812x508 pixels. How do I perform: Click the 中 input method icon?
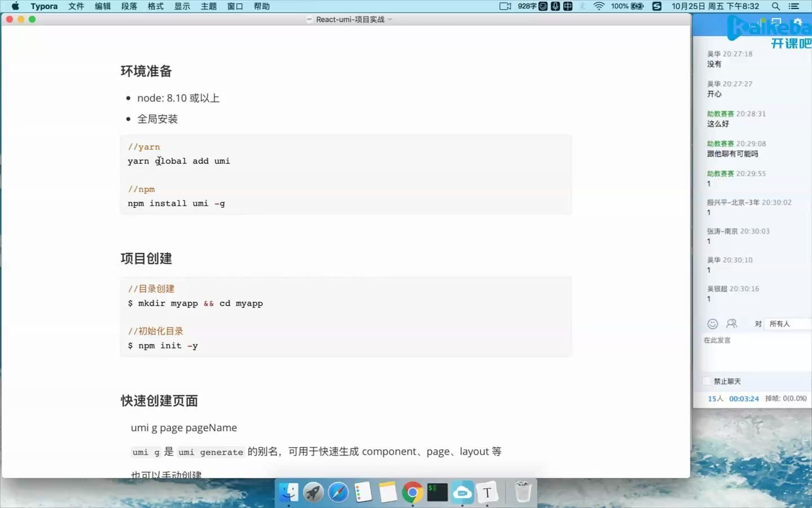[x=568, y=6]
